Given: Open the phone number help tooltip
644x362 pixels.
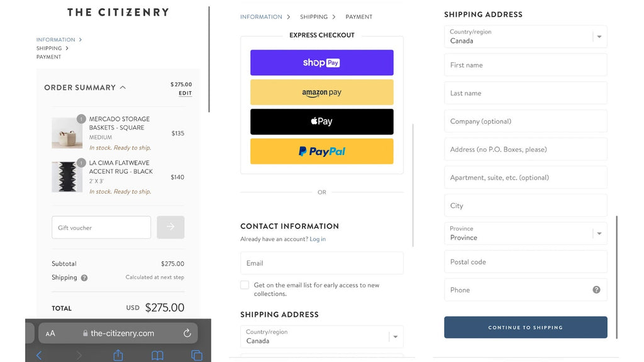Looking at the screenshot, I should click(x=596, y=290).
